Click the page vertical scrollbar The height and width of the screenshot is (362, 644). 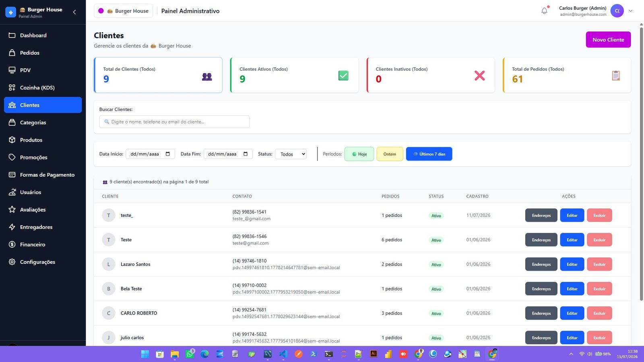click(641, 164)
